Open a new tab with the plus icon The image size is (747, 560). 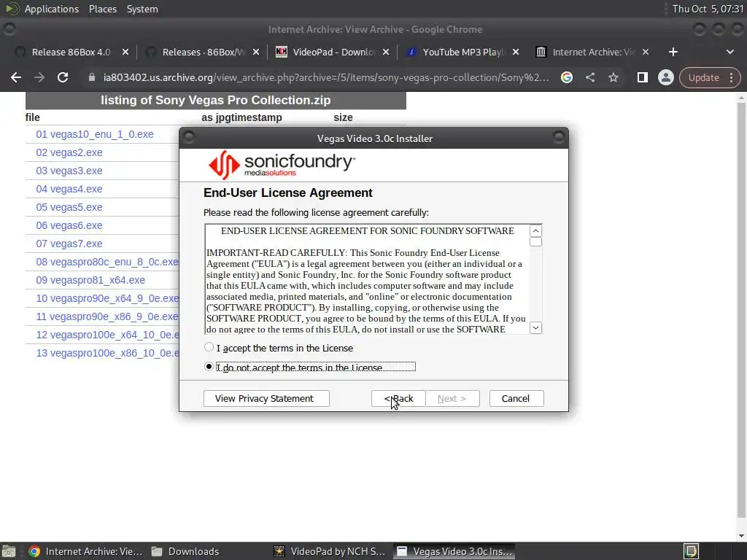tap(673, 52)
